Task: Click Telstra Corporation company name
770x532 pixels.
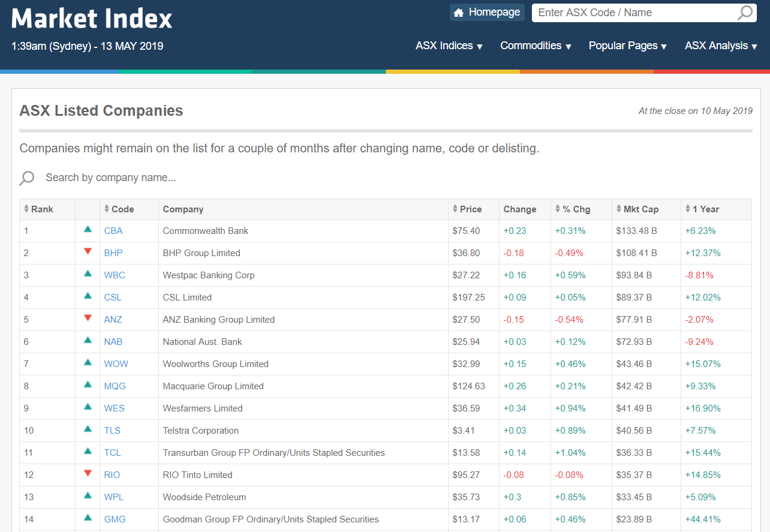Action: 201,431
